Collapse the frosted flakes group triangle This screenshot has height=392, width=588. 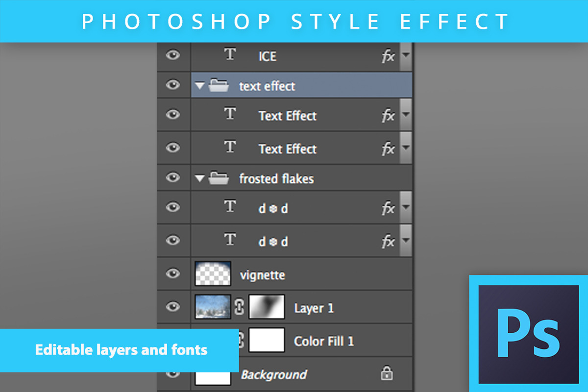tap(199, 179)
